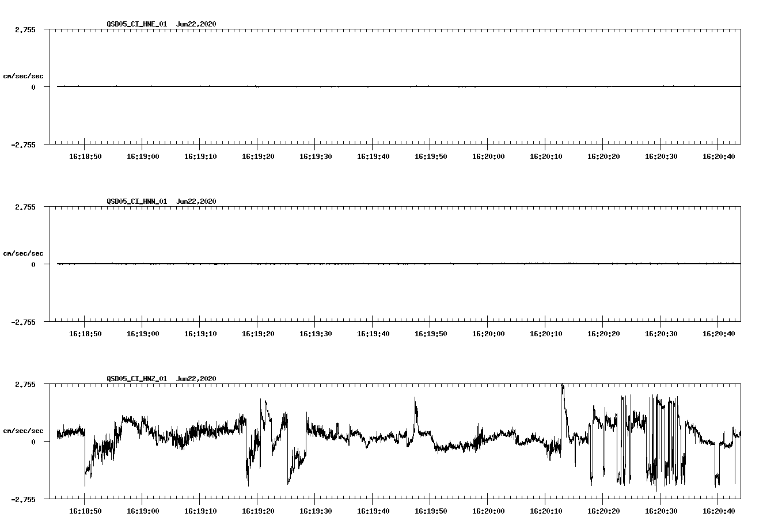
Task: Click 16:18:50 time label on HNZ chart
Action: coord(85,511)
